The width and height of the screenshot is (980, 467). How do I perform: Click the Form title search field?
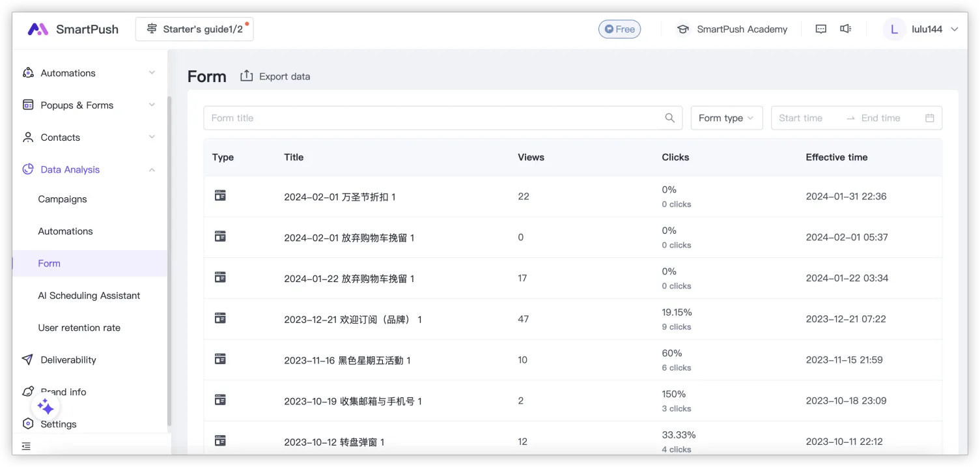(x=433, y=118)
